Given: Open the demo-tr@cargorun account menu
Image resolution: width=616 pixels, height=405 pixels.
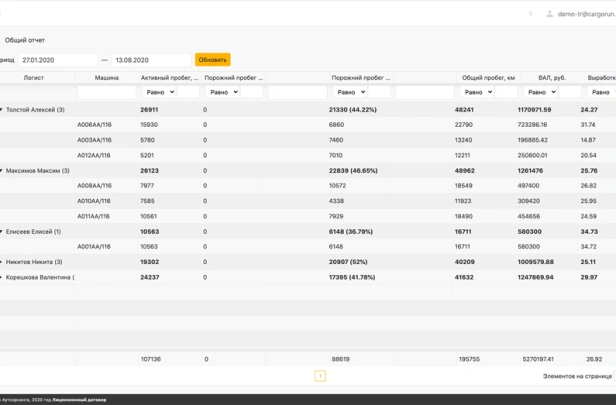Looking at the screenshot, I should click(586, 14).
